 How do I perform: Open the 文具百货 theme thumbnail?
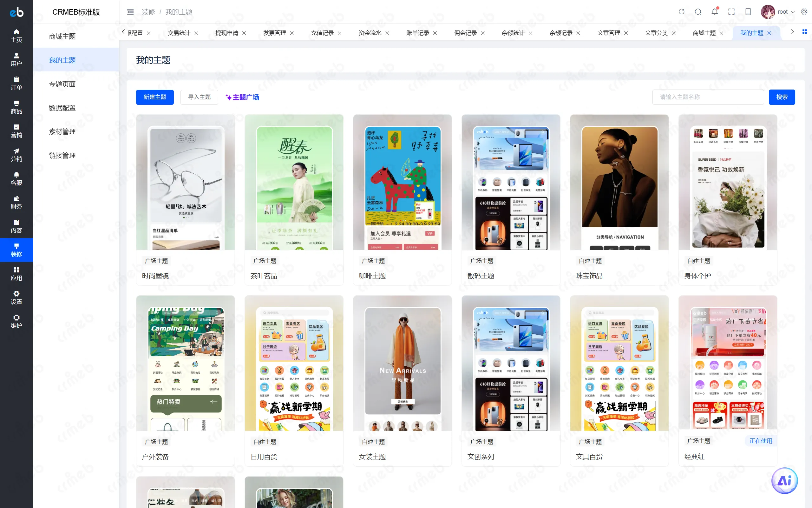click(619, 363)
